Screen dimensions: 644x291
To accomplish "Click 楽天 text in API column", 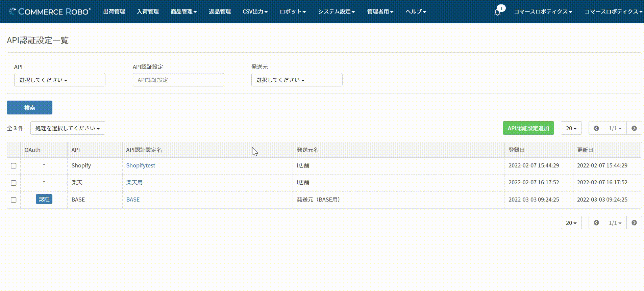I will (x=77, y=182).
